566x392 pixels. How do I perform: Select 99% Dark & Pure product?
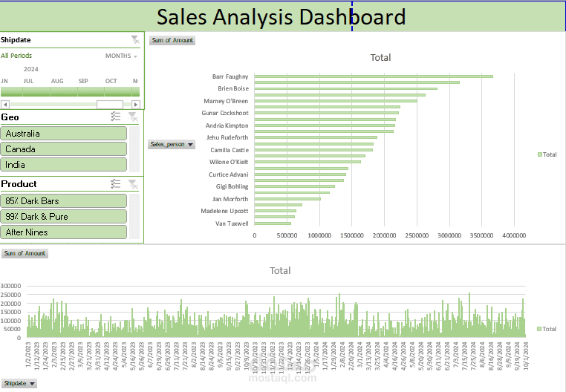coord(64,217)
